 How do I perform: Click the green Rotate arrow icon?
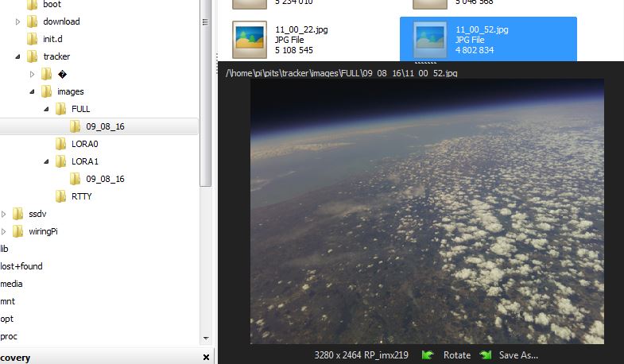point(428,354)
